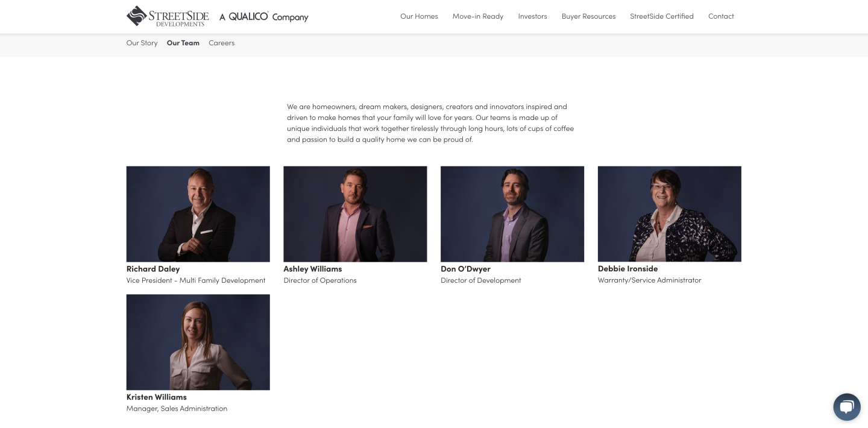Open the chat widget icon

[847, 407]
